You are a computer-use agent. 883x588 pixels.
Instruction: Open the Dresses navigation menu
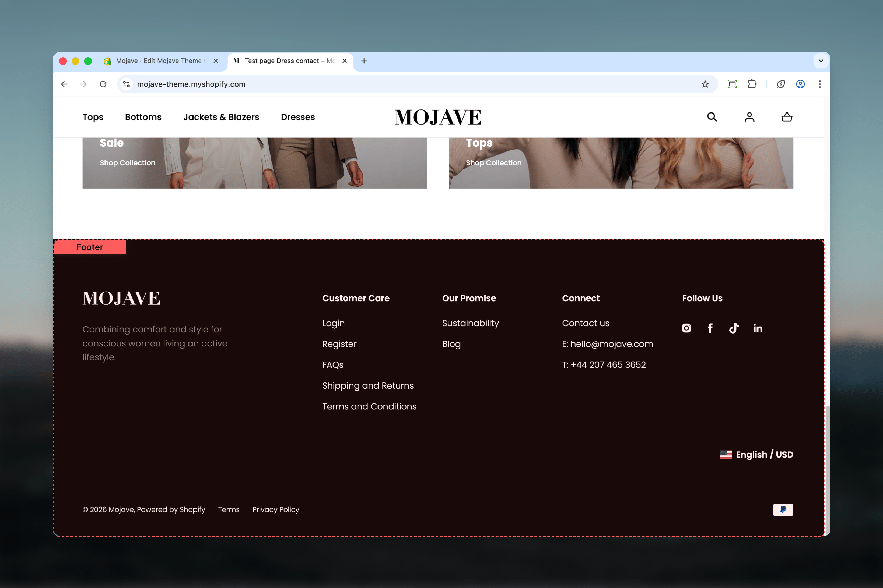coord(298,117)
